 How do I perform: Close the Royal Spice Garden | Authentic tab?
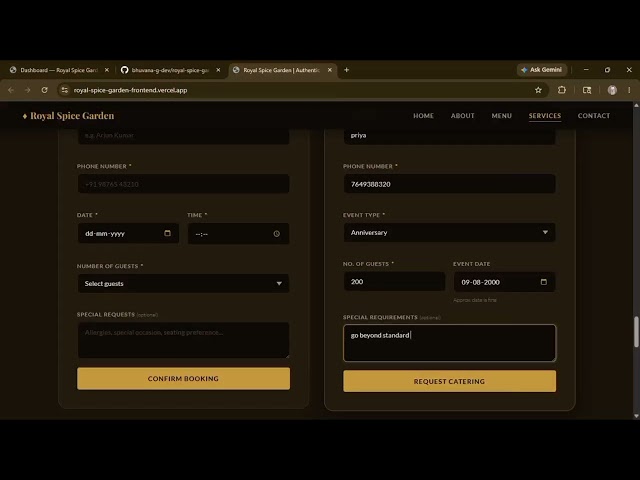(329, 70)
